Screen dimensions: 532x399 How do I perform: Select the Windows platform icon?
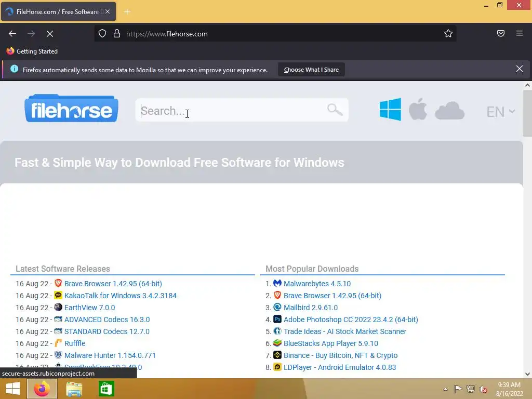click(x=390, y=109)
